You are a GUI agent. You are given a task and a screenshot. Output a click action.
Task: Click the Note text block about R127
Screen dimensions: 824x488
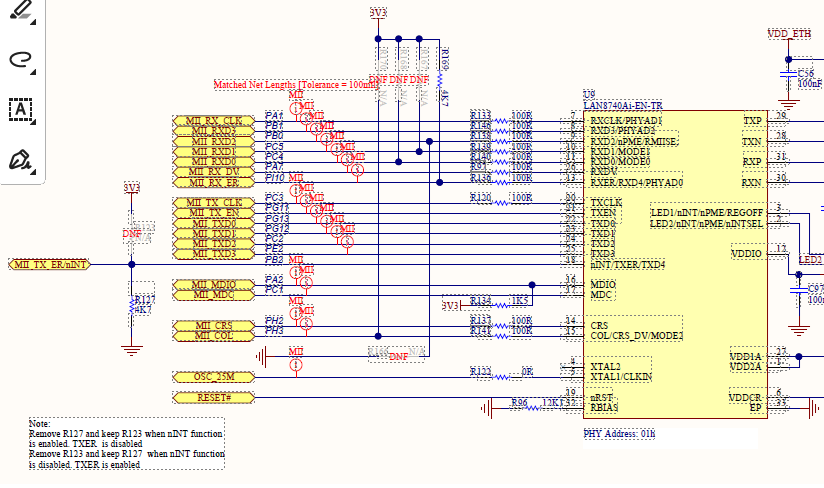(127, 444)
